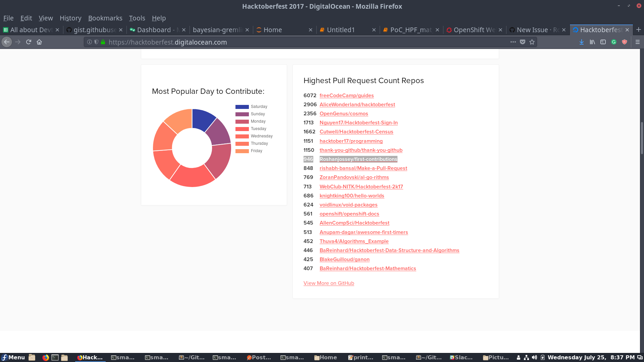Image resolution: width=644 pixels, height=362 pixels.
Task: Switch to the New Issue tab
Action: click(538, 30)
